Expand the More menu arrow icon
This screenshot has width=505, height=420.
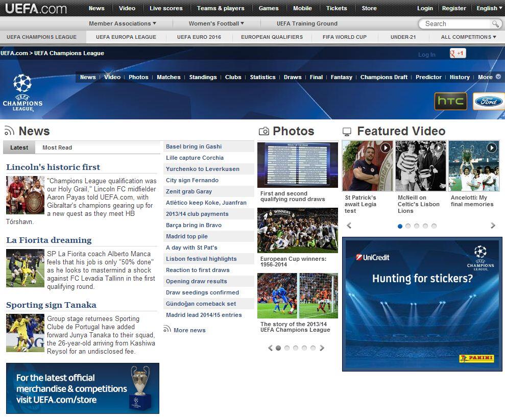pyautogui.click(x=498, y=77)
